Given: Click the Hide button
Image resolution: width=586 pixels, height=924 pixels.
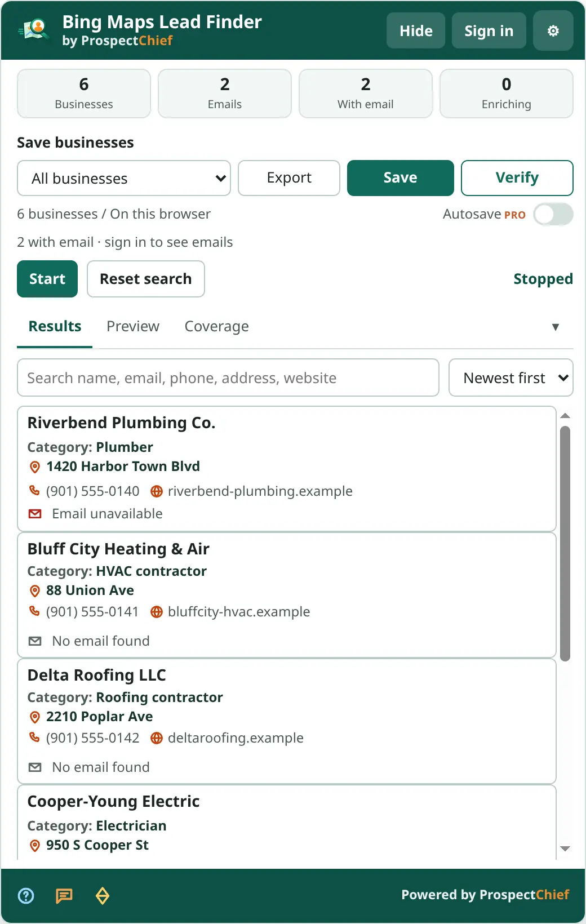Looking at the screenshot, I should pyautogui.click(x=416, y=31).
